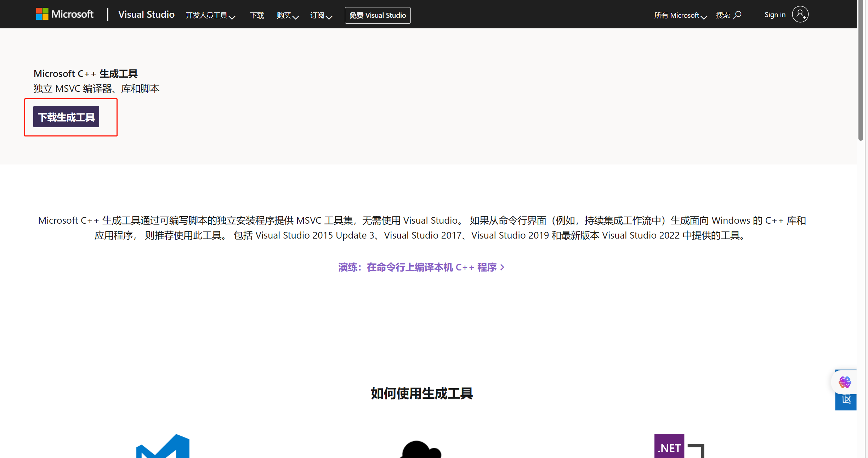The height and width of the screenshot is (458, 868).
Task: Click the search magnifier icon
Action: coord(737,15)
